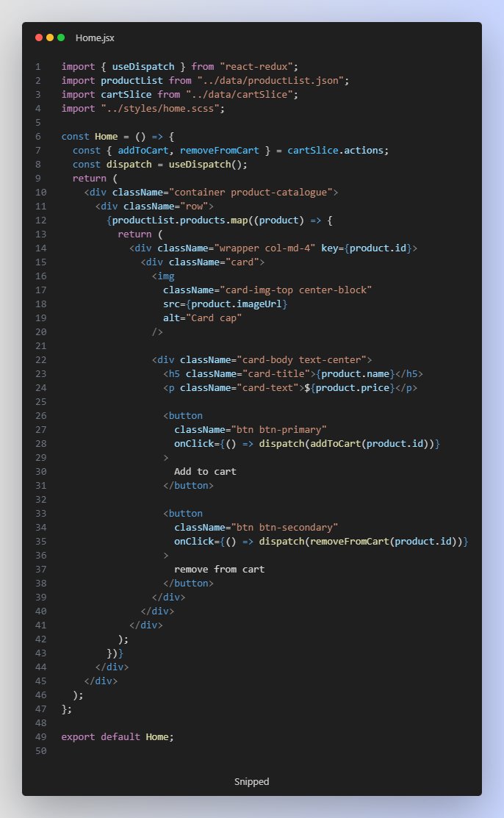Click the remove from cart text on line 37
Image resolution: width=504 pixels, height=818 pixels.
[219, 569]
